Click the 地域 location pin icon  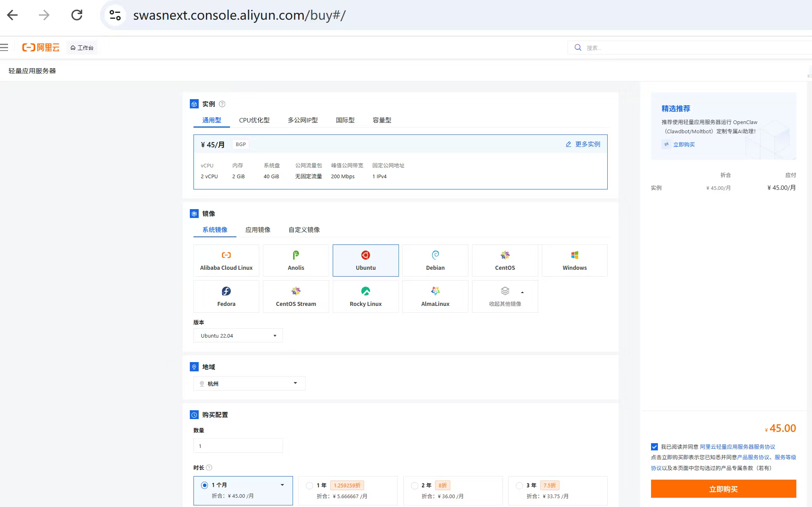194,367
